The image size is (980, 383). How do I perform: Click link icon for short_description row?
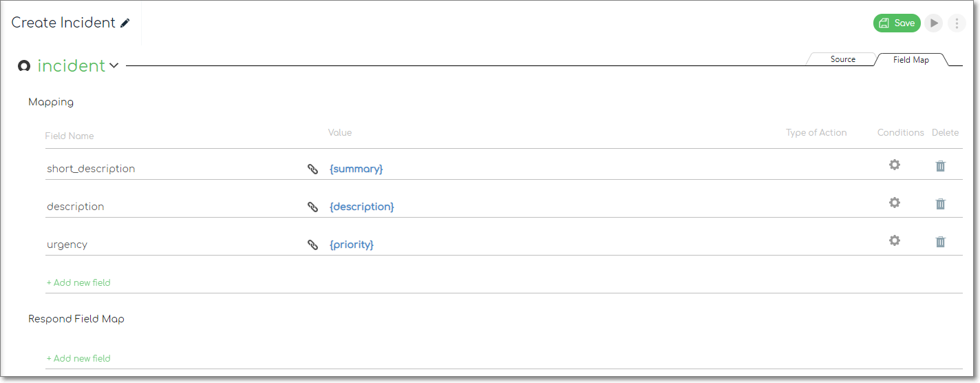(312, 169)
